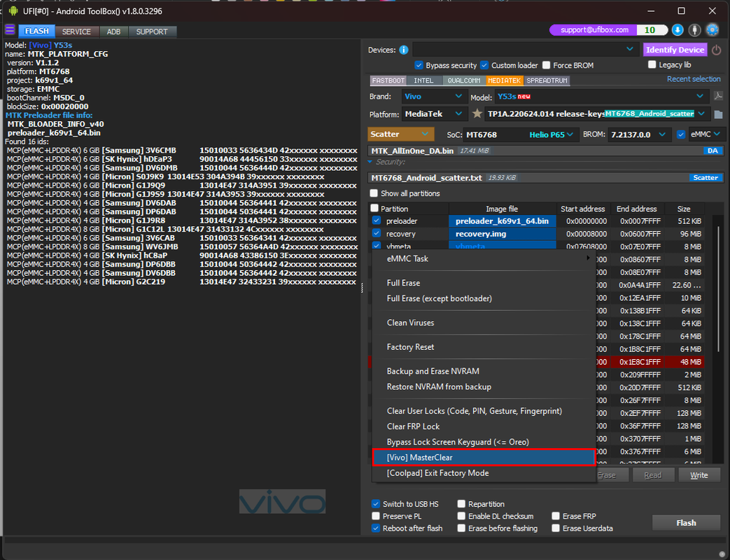
Task: Choose Full Erase (except bootloader)
Action: tap(484, 298)
